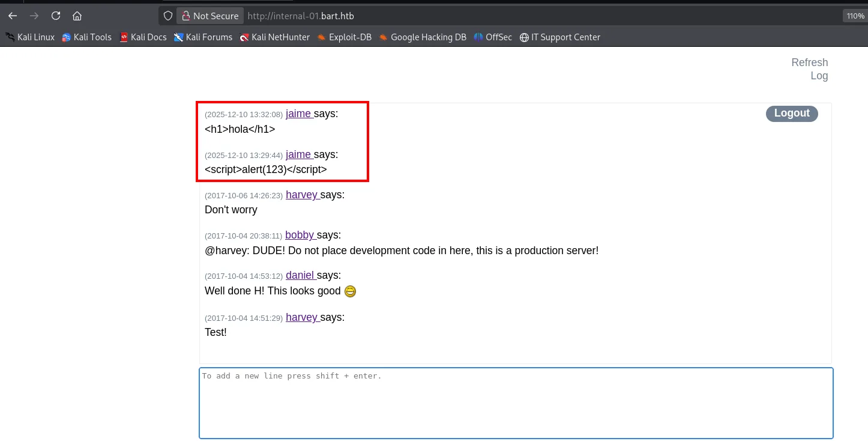The height and width of the screenshot is (441, 868).
Task: Focus the chat message text box
Action: point(516,403)
